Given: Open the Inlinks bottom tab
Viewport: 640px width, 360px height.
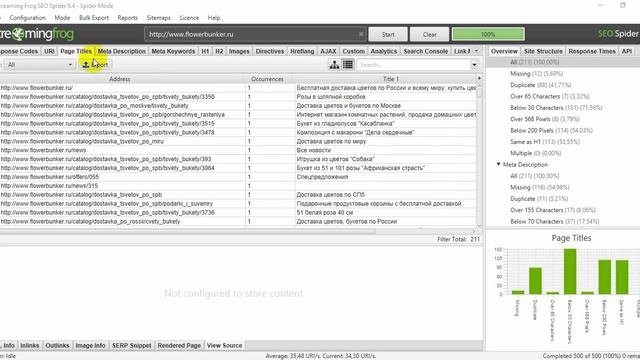Looking at the screenshot, I should pyautogui.click(x=30, y=345).
